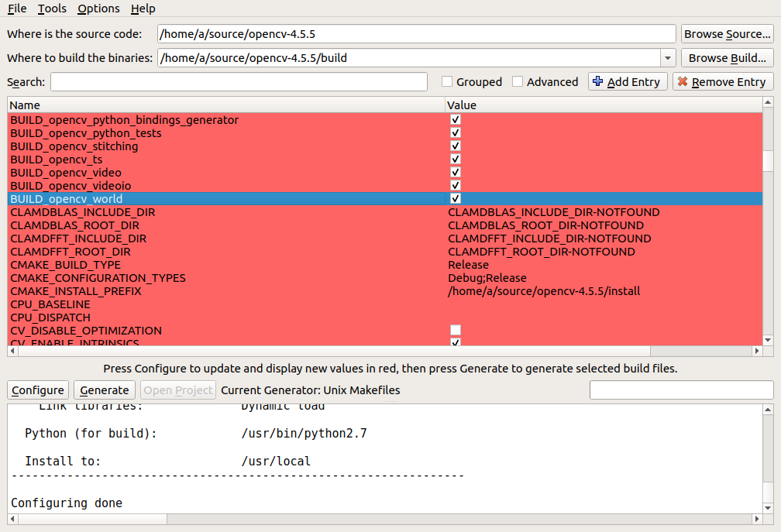Screen dimensions: 781x532
Task: Select the CMAKE_BUILD_TYPE entry name
Action: pyautogui.click(x=65, y=265)
